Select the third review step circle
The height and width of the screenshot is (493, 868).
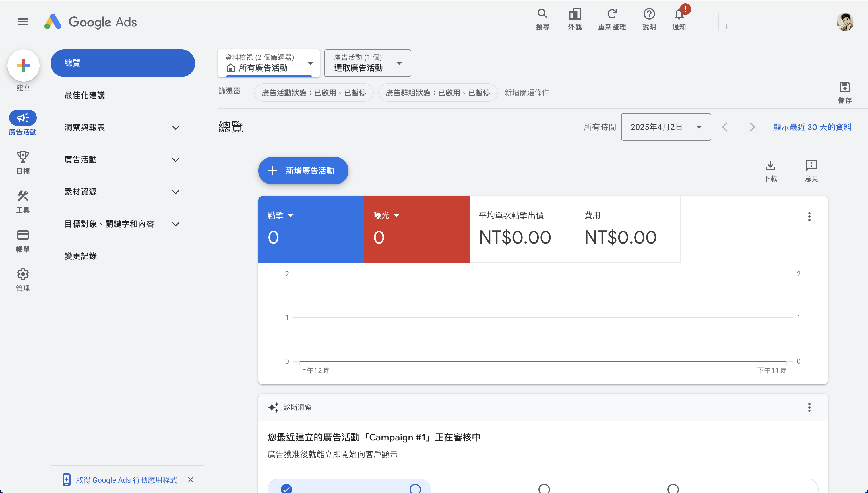(x=544, y=489)
